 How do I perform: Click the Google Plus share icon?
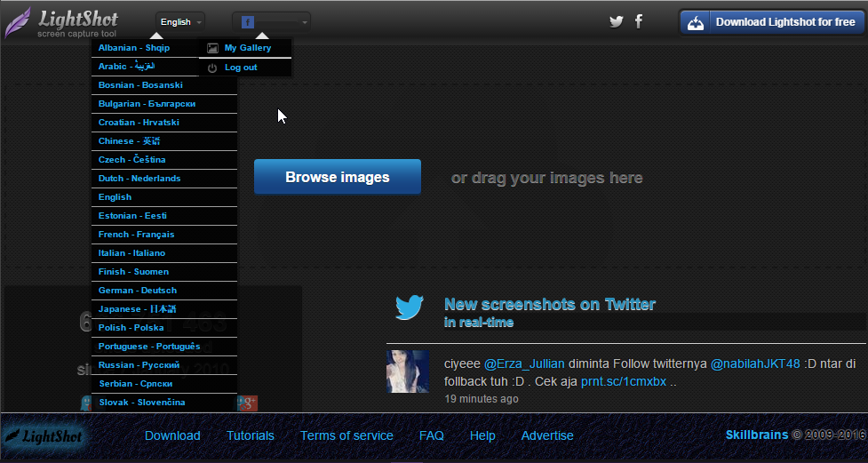coord(248,403)
